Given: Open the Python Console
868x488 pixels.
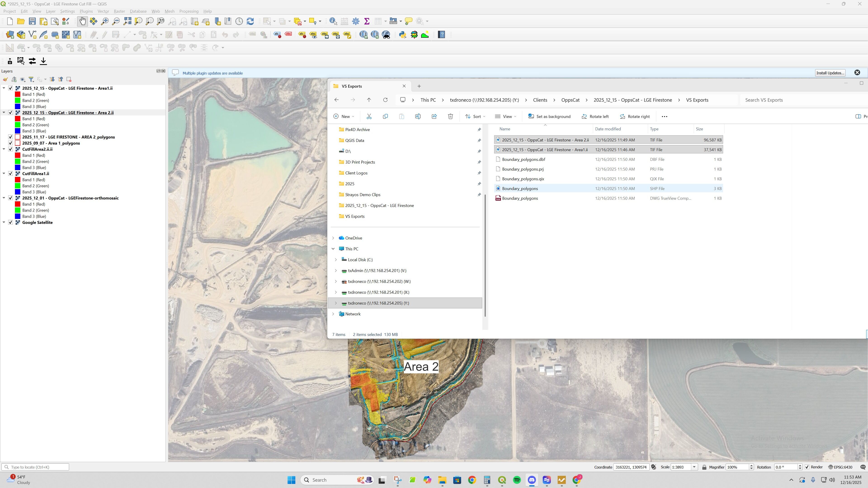Looking at the screenshot, I should click(403, 35).
